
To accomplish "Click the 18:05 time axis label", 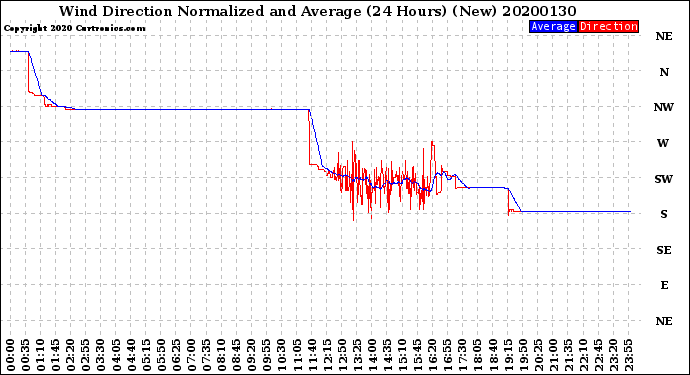I will click(x=477, y=355).
